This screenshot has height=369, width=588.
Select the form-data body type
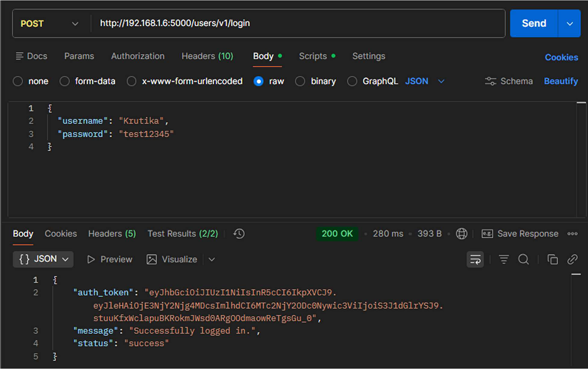87,81
